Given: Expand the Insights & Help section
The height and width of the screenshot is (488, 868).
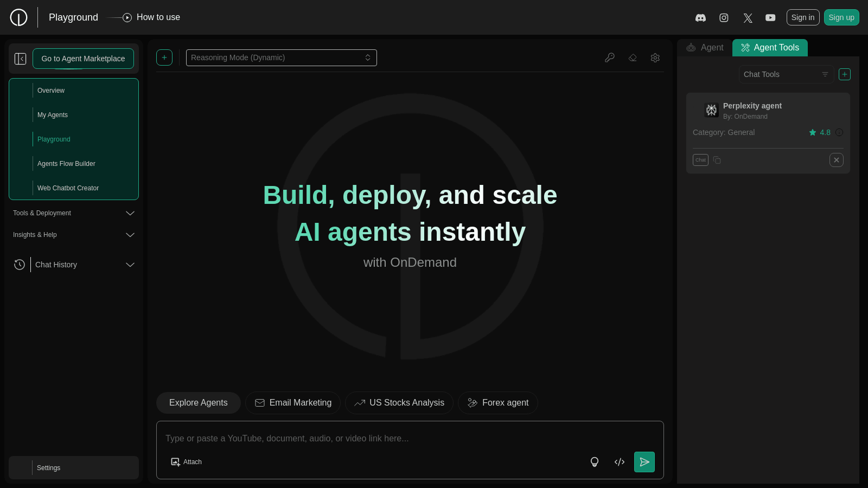Looking at the screenshot, I should point(74,235).
